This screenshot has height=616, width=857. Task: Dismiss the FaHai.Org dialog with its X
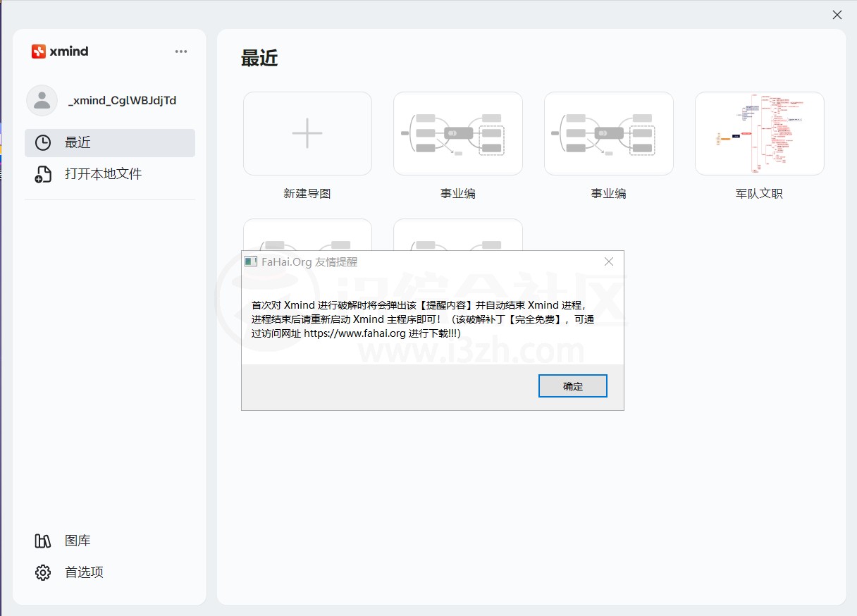[608, 261]
